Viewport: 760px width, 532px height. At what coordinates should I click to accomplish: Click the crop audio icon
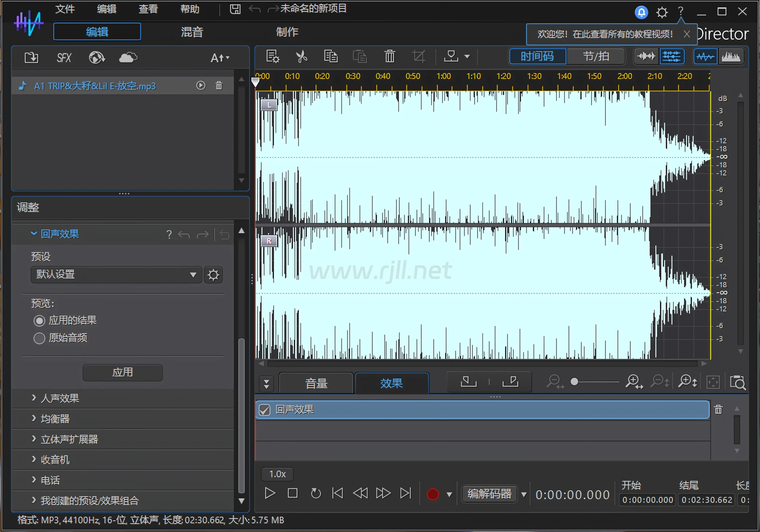(418, 57)
